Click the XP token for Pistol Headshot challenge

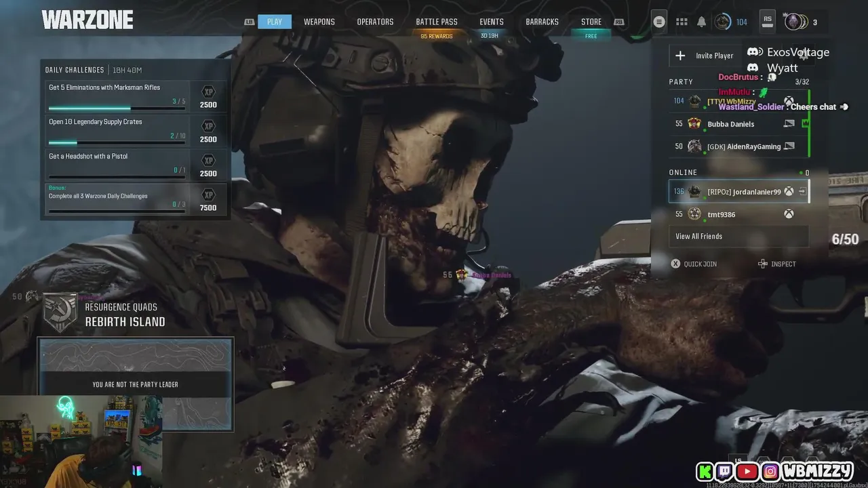point(208,161)
